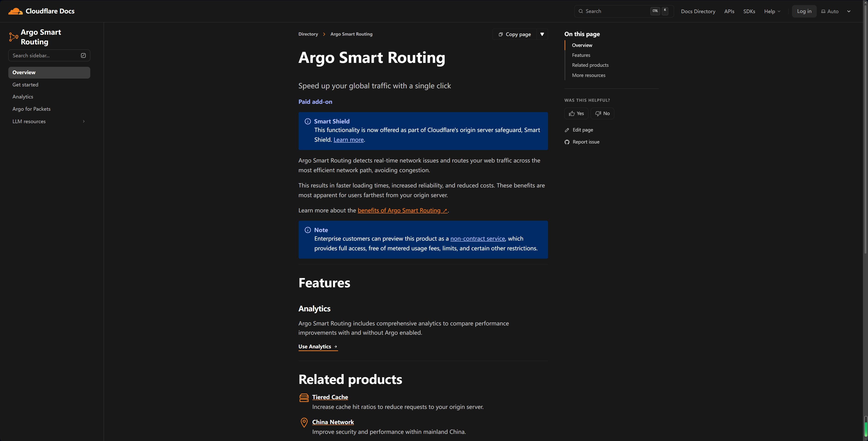Click the China Network pin icon
The image size is (868, 441).
[304, 423]
